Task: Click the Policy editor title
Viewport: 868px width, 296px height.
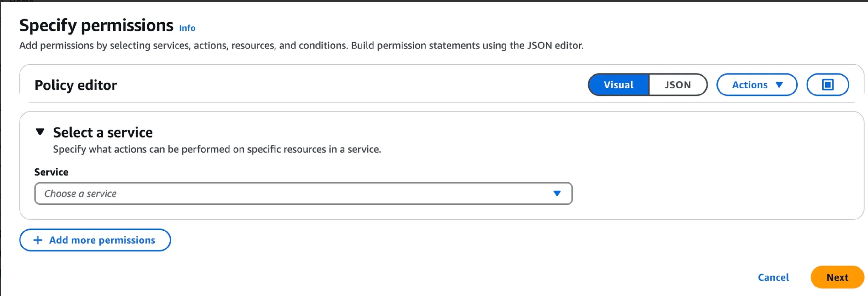Action: pyautogui.click(x=75, y=85)
